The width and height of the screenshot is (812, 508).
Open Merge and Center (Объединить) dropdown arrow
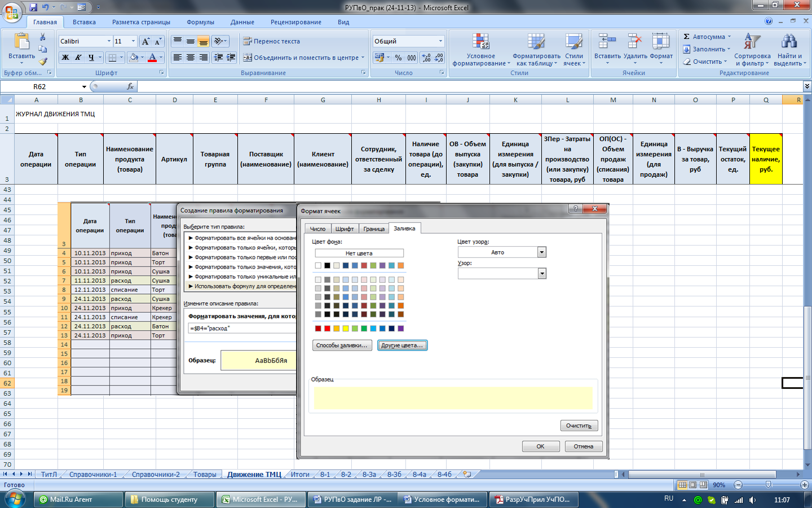363,58
